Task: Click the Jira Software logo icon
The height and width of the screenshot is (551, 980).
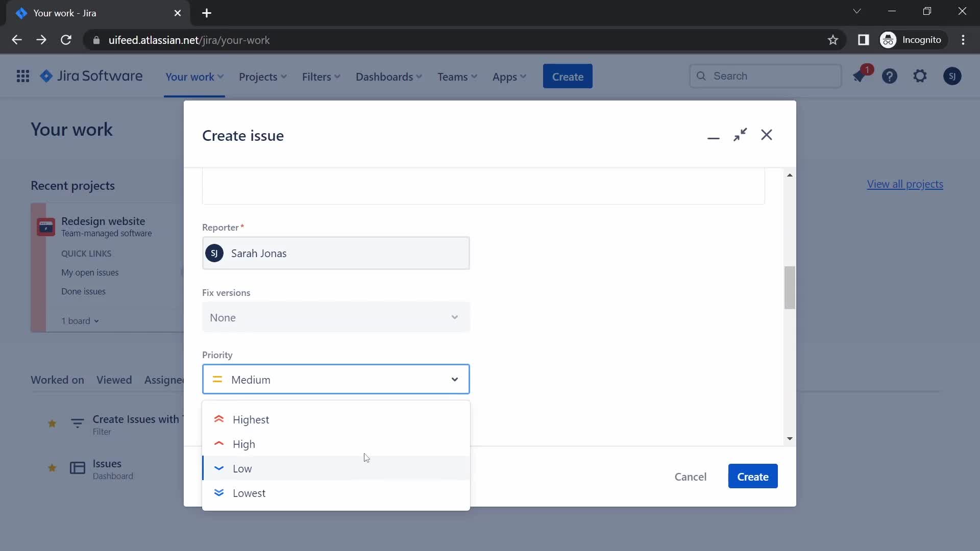Action: 47,76
